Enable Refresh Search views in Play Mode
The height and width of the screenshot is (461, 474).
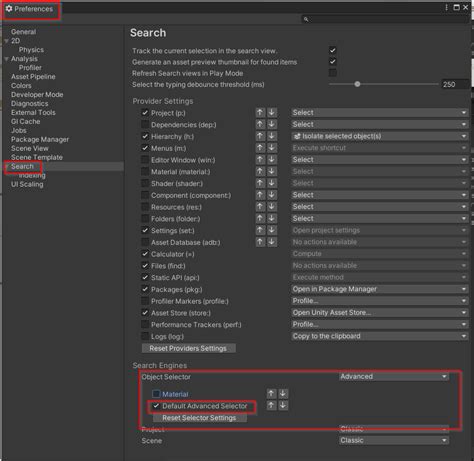click(332, 73)
